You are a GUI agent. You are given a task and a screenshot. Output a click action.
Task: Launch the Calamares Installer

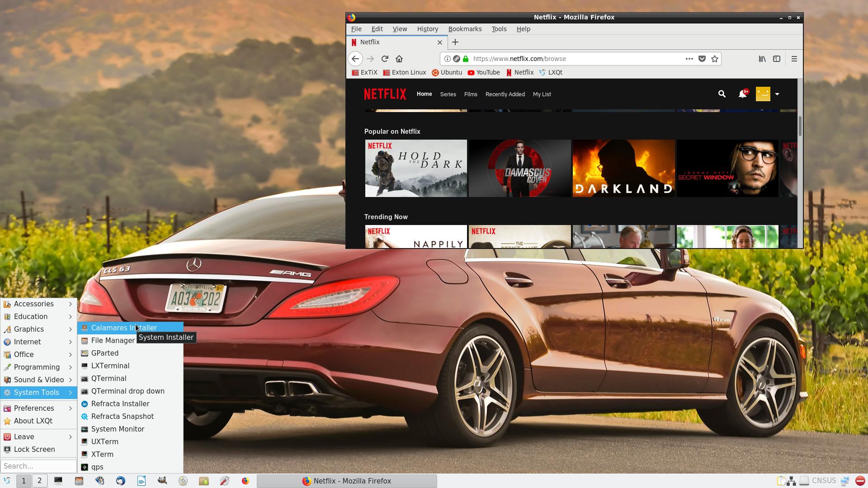[x=124, y=328]
